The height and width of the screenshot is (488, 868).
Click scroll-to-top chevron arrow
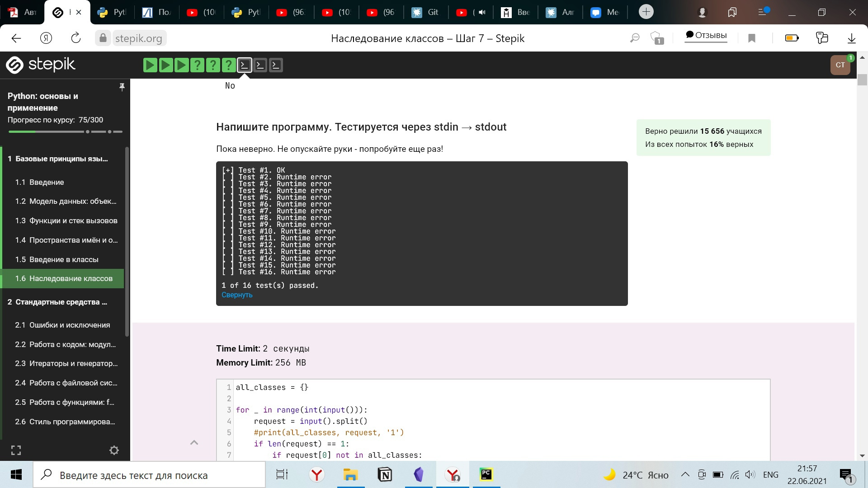click(x=194, y=442)
